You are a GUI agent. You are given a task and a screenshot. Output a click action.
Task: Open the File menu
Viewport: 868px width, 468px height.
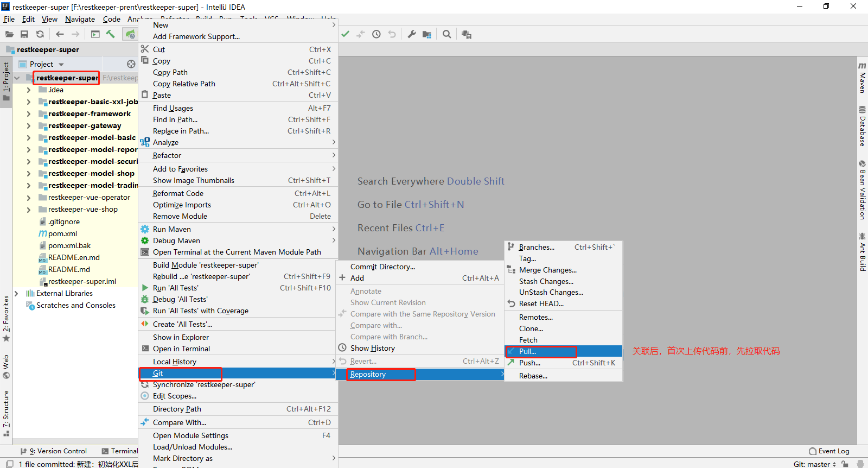9,19
